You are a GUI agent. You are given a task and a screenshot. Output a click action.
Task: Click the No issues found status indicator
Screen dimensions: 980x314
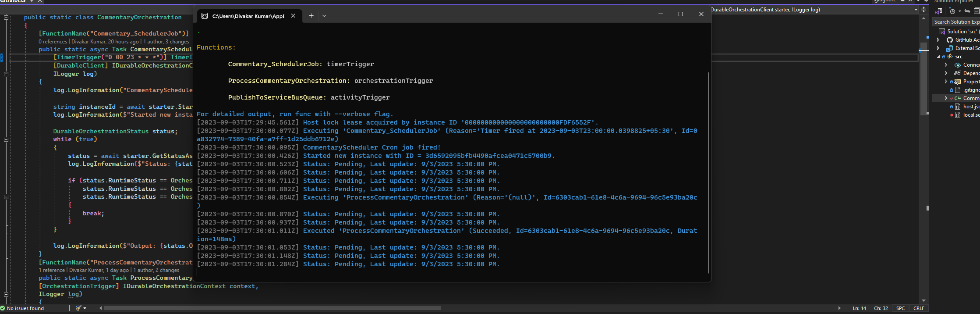(x=22, y=308)
